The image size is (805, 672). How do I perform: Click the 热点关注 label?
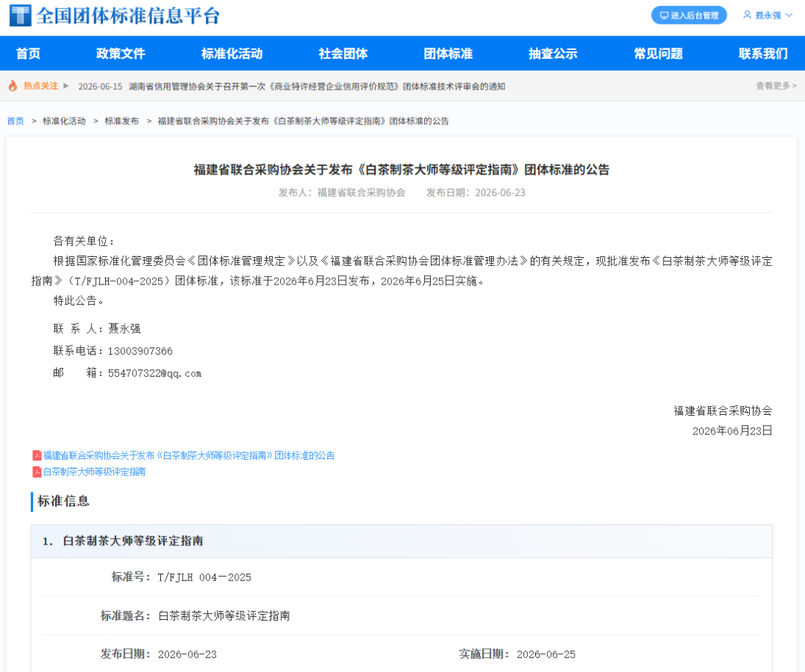(40, 86)
